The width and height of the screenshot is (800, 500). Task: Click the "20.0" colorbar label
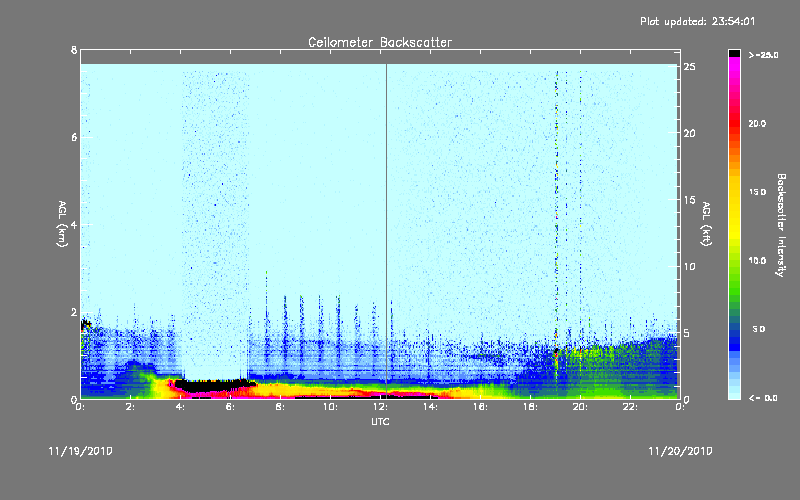click(x=757, y=123)
